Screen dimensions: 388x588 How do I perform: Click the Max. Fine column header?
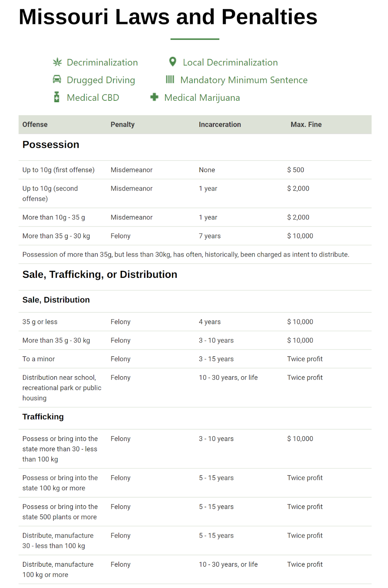[x=306, y=125]
